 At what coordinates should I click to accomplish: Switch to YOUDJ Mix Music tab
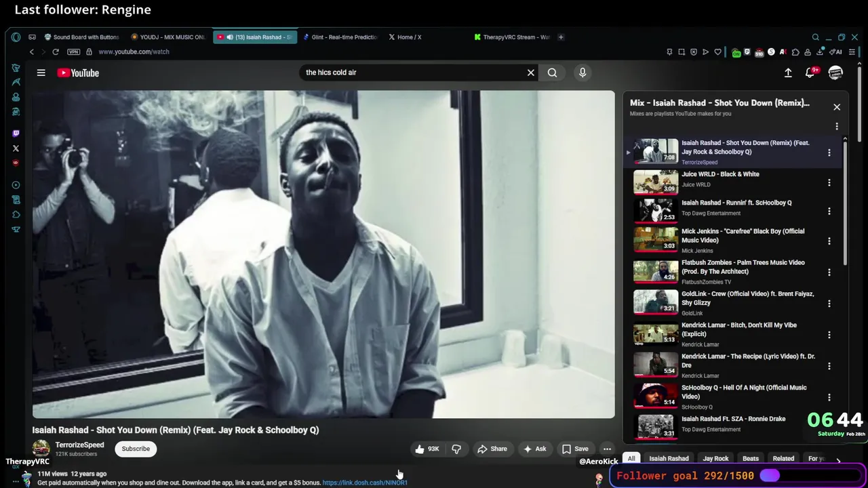point(168,37)
